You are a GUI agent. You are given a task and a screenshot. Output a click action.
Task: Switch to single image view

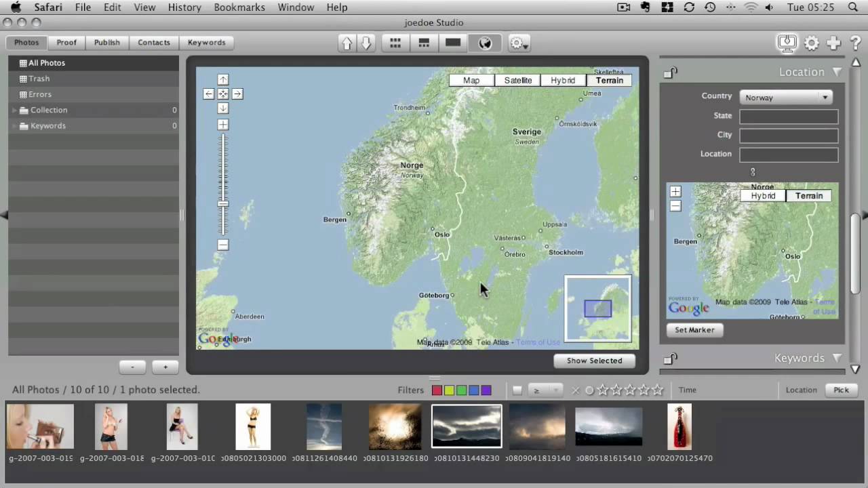click(453, 43)
